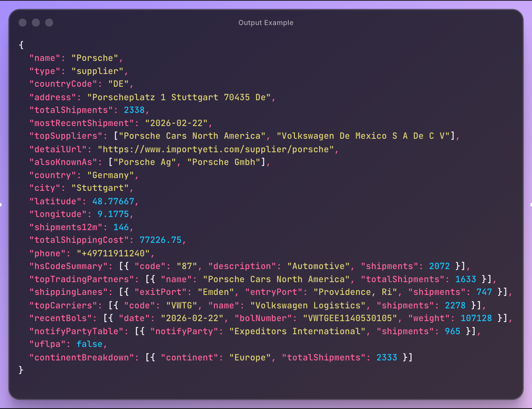Viewport: 532px width, 409px height.
Task: Click the shipments12m value 146
Action: [121, 227]
